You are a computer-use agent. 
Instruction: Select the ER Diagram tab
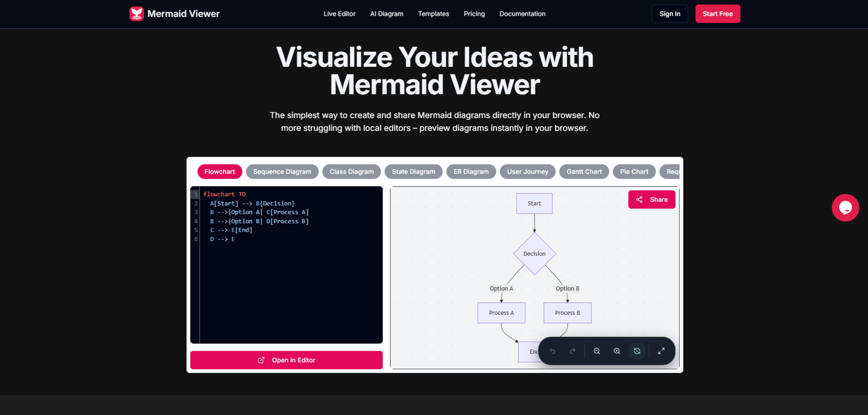coord(471,172)
